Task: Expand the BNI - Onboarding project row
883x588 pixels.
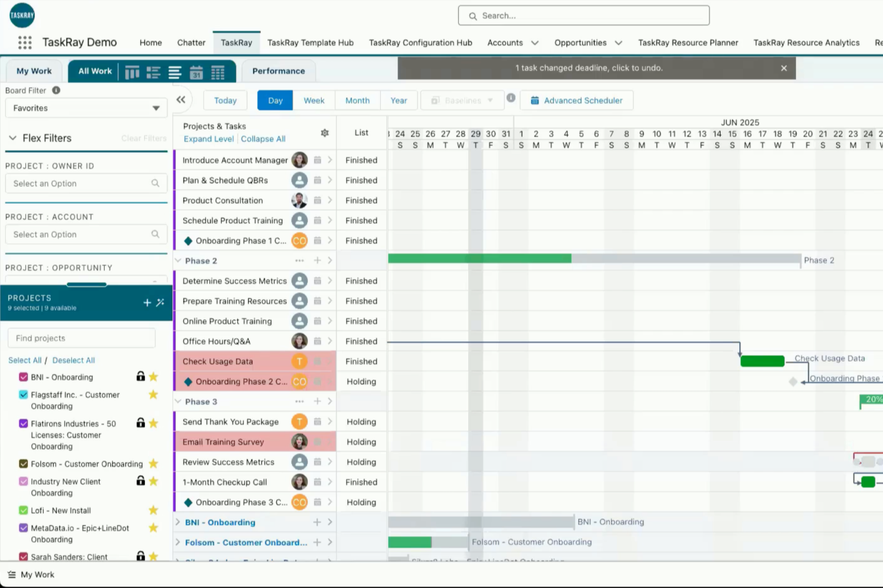Action: [x=178, y=522]
